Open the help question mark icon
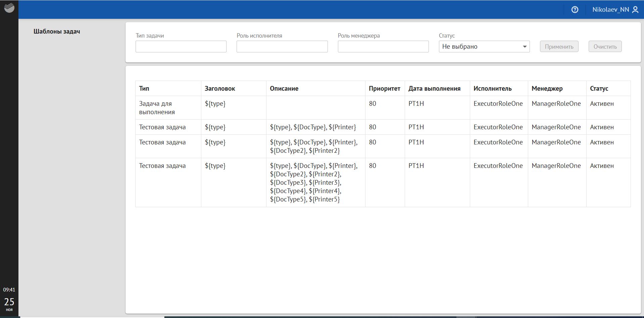Image resolution: width=644 pixels, height=318 pixels. point(575,10)
